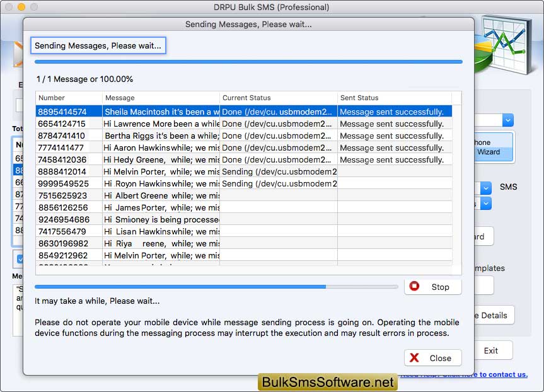Select the row with number 9246954686
Viewport: 544px width, 392px height.
pos(243,219)
